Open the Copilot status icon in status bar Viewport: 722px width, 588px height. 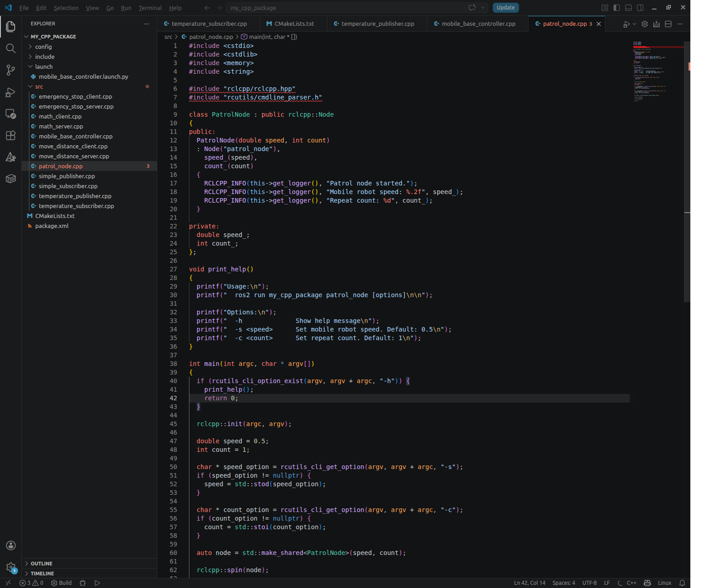coord(647,583)
